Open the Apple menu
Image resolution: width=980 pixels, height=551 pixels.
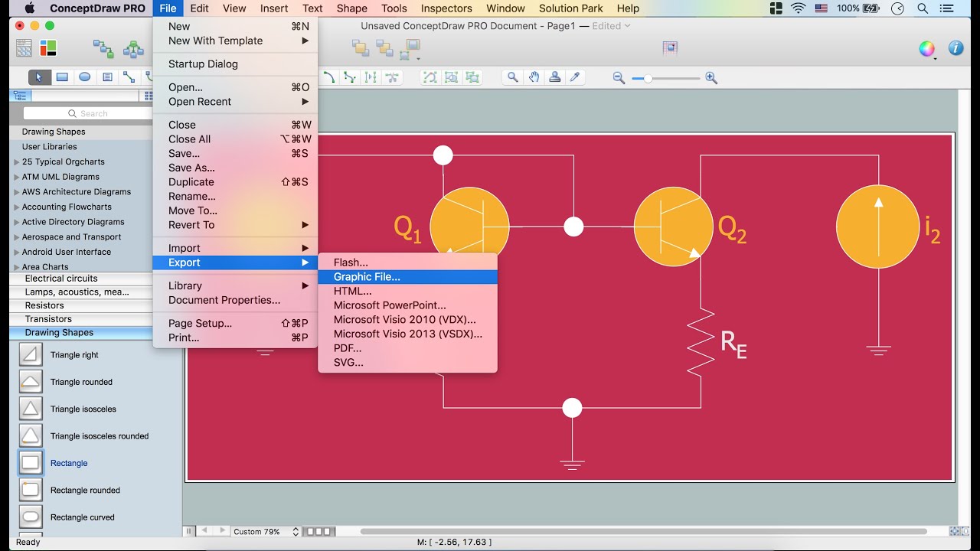point(30,8)
